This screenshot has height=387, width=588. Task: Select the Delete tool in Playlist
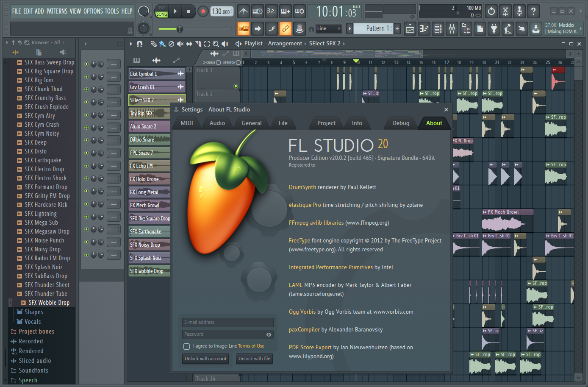pyautogui.click(x=171, y=44)
